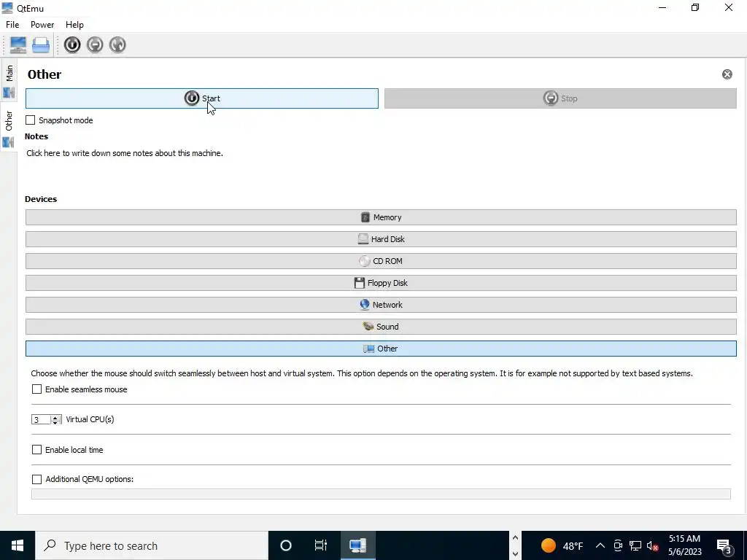This screenshot has height=560, width=747.
Task: Select the Other vertical tab
Action: (x=9, y=127)
